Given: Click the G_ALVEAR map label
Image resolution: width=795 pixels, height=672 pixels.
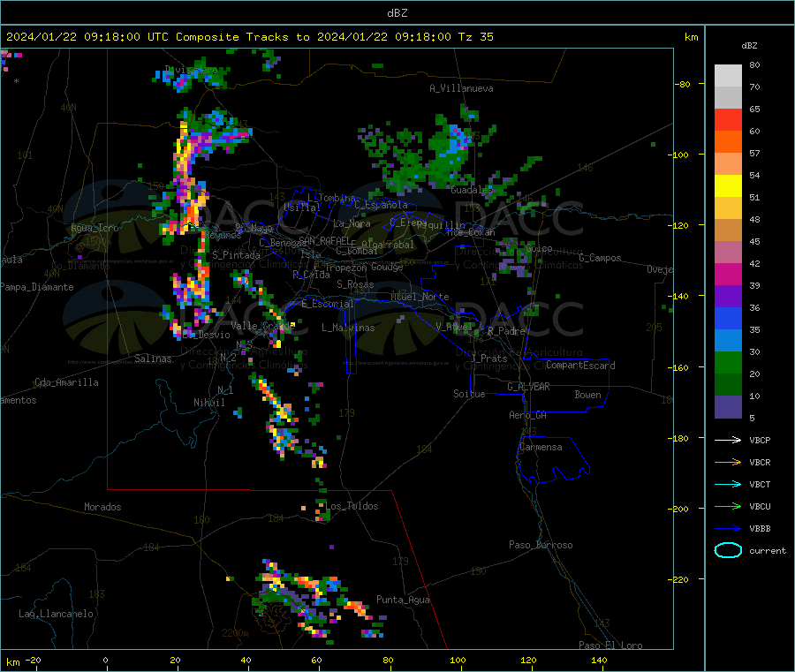Looking at the screenshot, I should pyautogui.click(x=528, y=387).
